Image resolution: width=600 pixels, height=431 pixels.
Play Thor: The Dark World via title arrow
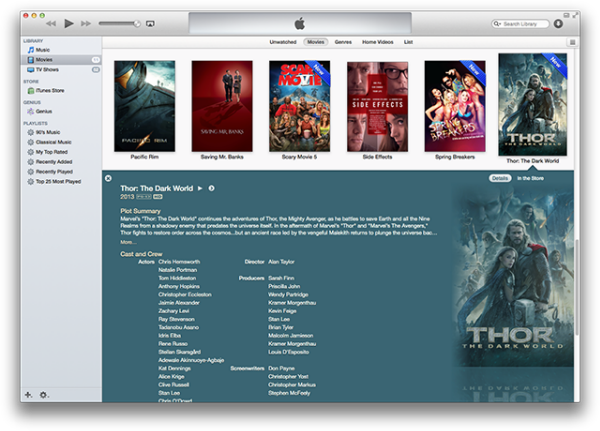(200, 188)
